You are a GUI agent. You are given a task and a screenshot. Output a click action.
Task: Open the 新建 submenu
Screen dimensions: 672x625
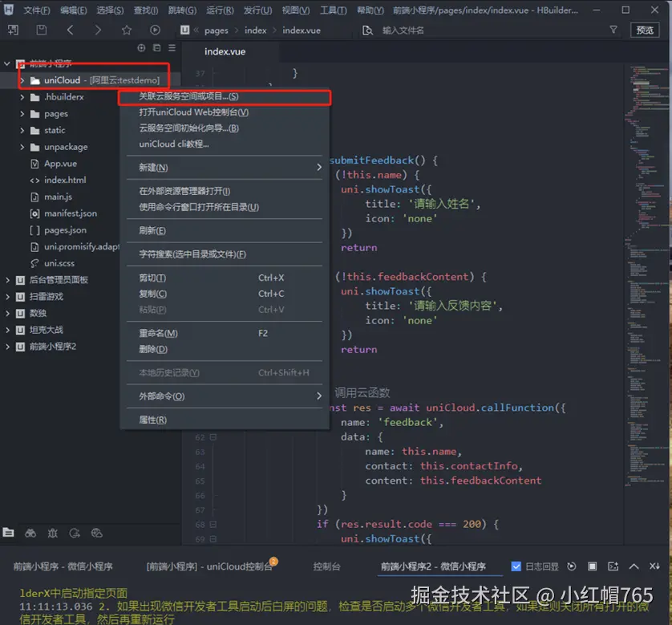225,168
